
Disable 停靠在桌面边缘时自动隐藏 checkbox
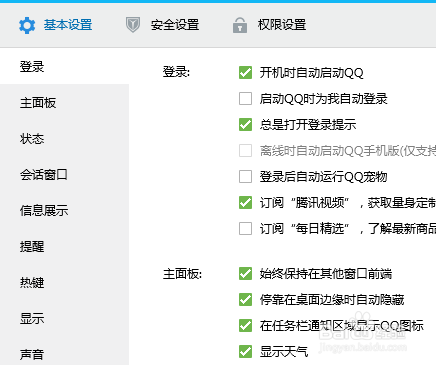[x=245, y=300]
